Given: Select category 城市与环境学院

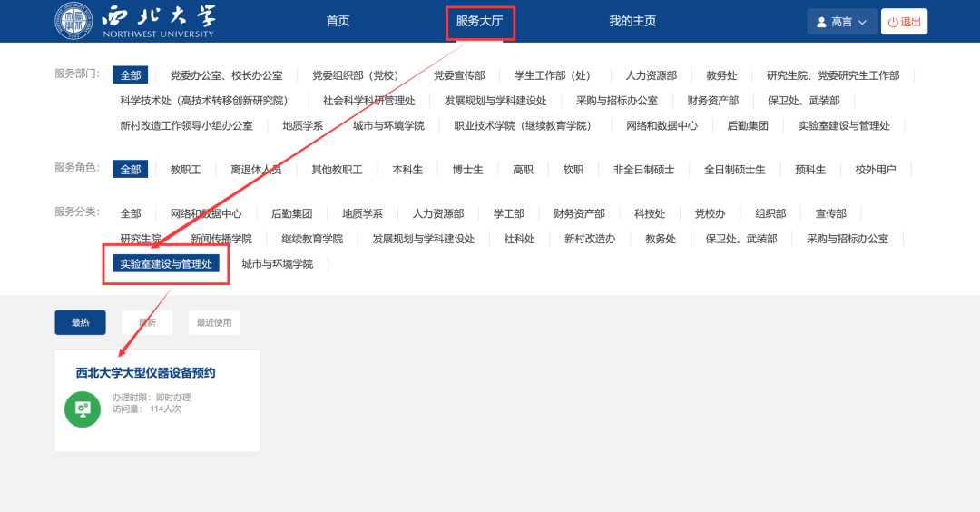Looking at the screenshot, I should pos(278,264).
